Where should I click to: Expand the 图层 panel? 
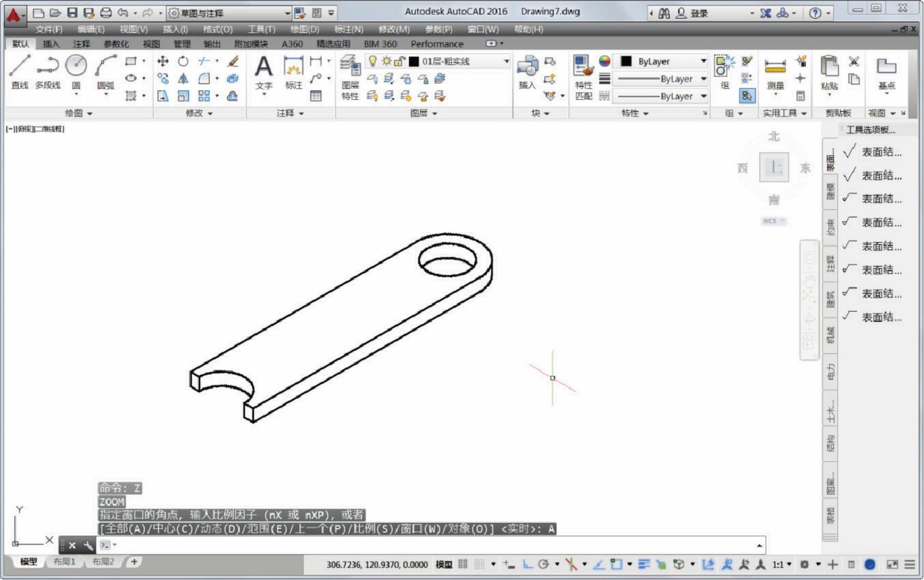pos(424,113)
